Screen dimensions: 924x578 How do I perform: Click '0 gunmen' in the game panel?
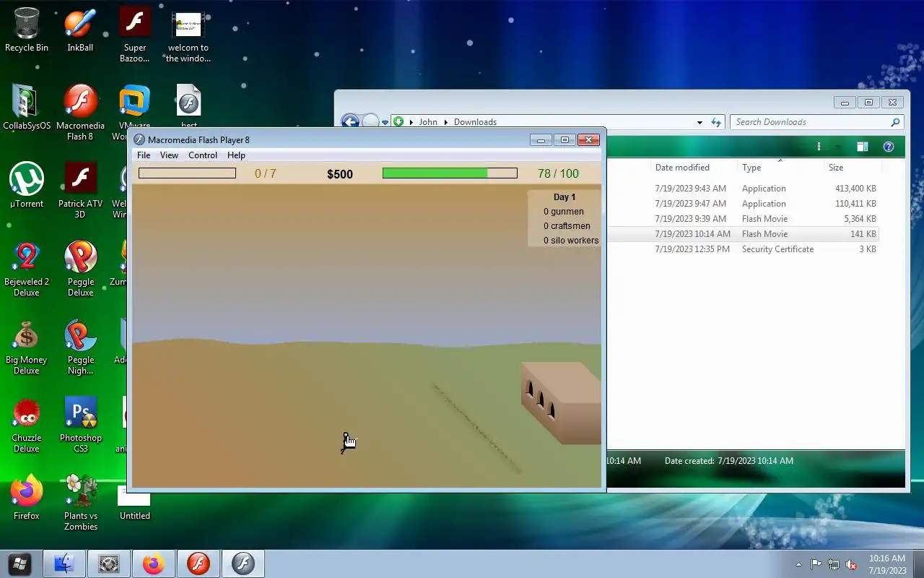pos(564,212)
